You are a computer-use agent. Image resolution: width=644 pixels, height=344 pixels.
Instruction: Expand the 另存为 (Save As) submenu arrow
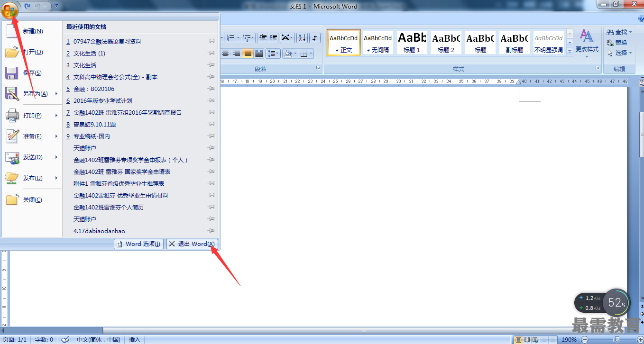(x=56, y=94)
